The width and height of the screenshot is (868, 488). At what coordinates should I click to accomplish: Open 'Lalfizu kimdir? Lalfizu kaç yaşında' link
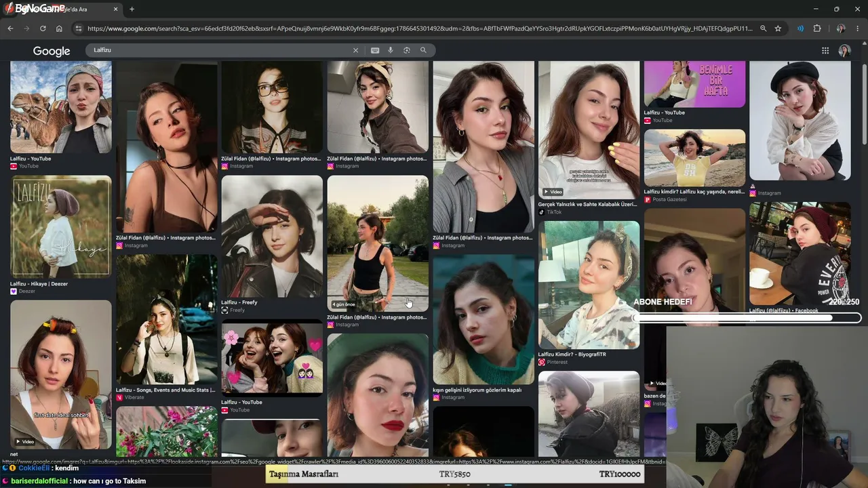coord(694,192)
